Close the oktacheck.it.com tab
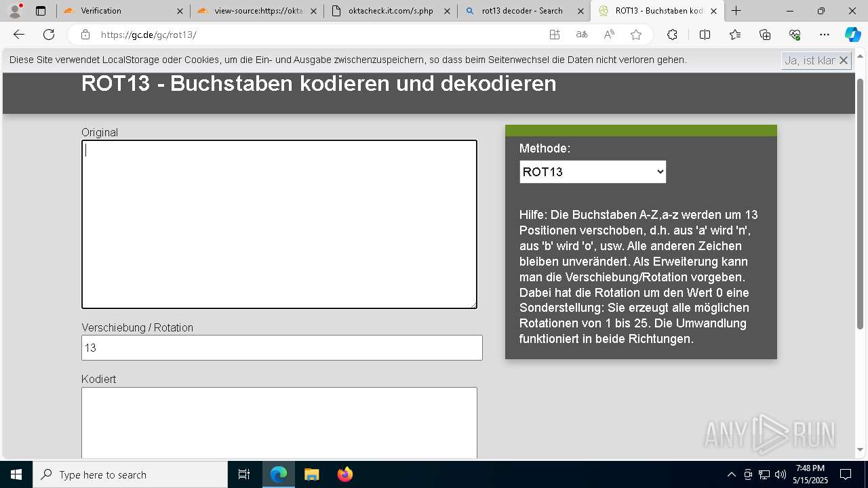868x488 pixels. click(x=447, y=11)
